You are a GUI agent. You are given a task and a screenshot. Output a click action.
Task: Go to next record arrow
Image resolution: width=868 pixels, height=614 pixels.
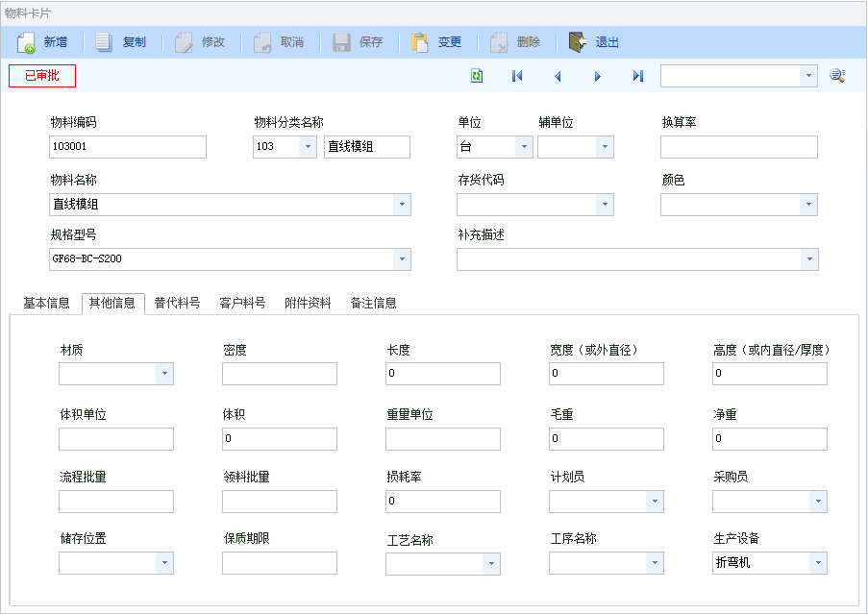click(x=598, y=76)
